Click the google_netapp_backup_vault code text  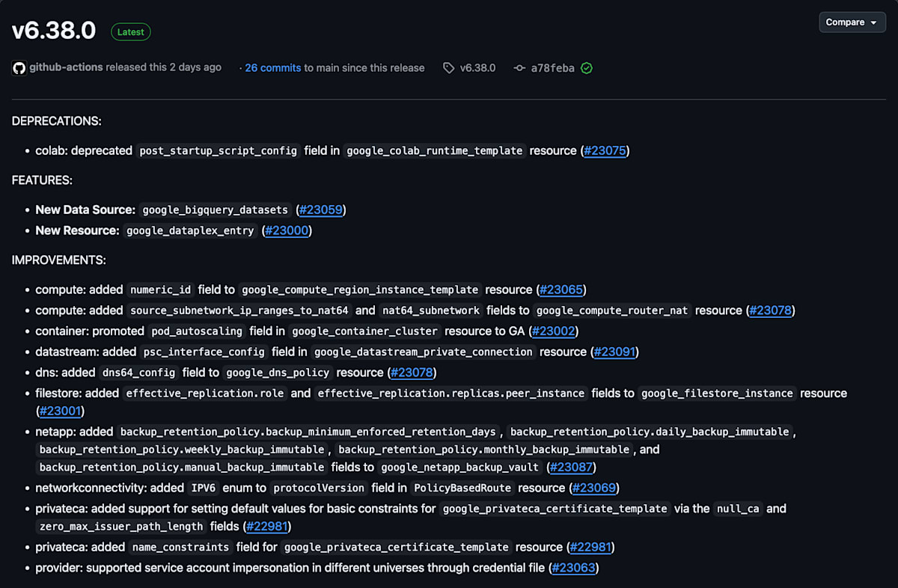460,468
